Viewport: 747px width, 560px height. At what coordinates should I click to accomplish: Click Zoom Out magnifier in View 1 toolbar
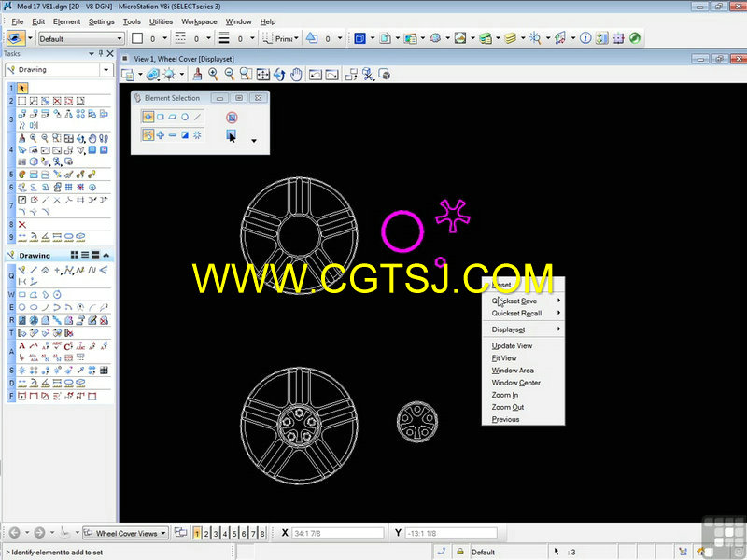pos(230,75)
